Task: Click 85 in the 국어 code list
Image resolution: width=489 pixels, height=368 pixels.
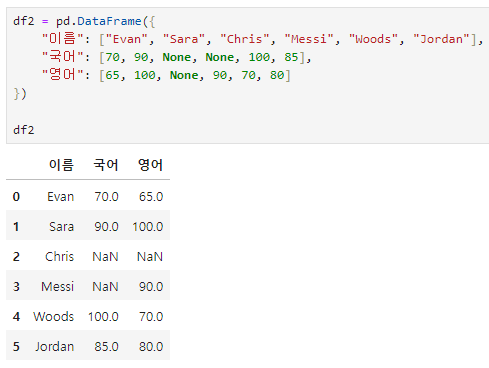Action: [291, 57]
